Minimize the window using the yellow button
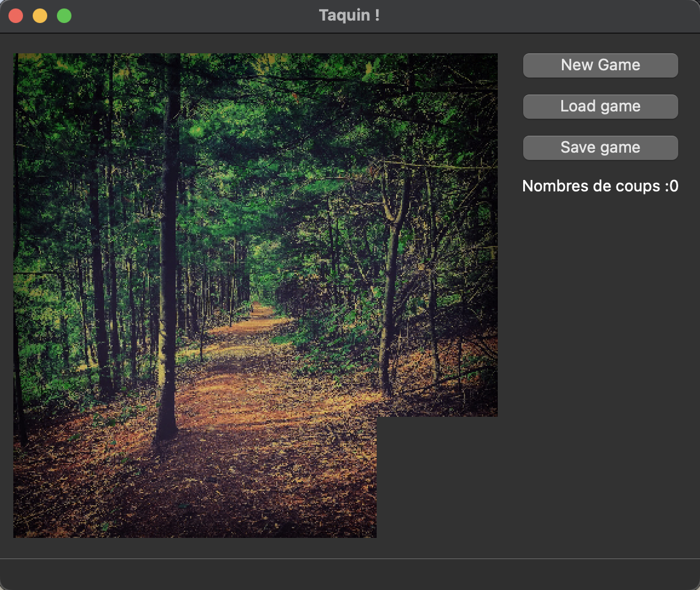This screenshot has width=700, height=590. pos(40,16)
